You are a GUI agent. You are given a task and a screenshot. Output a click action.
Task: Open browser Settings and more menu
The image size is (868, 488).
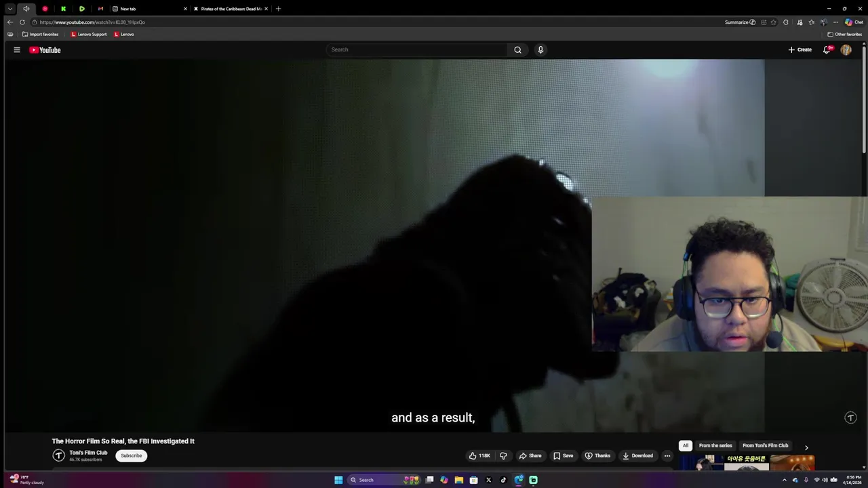835,22
